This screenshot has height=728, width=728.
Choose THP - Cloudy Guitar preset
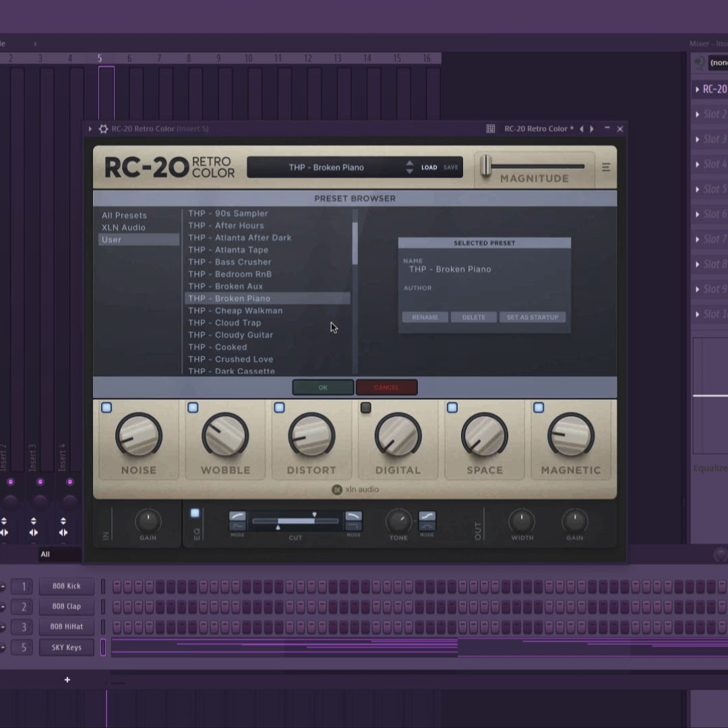[231, 335]
